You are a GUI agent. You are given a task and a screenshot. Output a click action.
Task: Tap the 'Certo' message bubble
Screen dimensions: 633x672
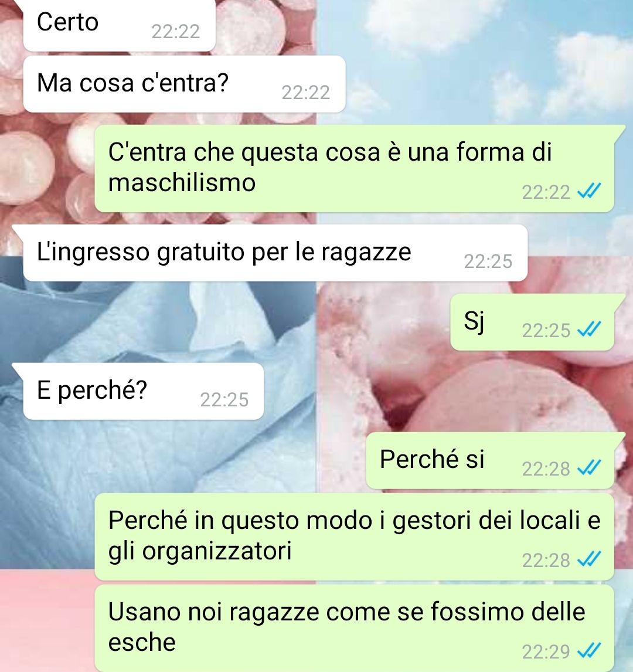click(x=119, y=26)
